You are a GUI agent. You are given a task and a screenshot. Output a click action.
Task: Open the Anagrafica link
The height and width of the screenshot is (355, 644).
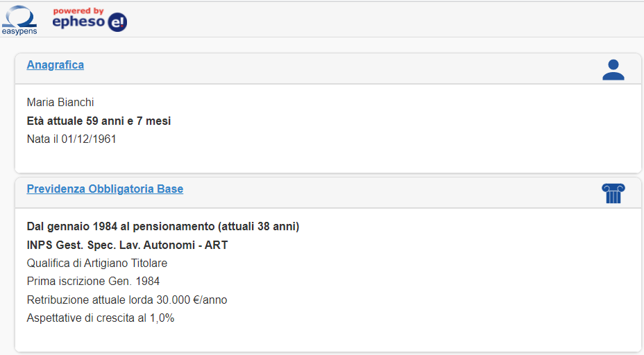coord(56,65)
